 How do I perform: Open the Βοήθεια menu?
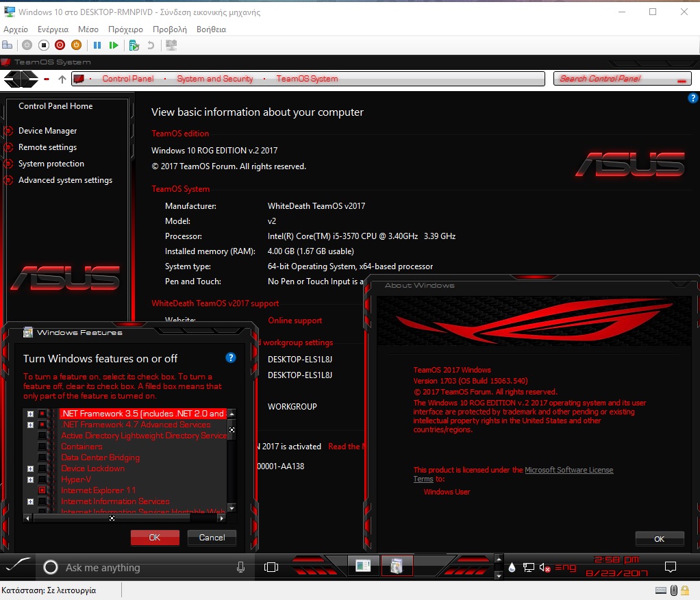pos(211,29)
